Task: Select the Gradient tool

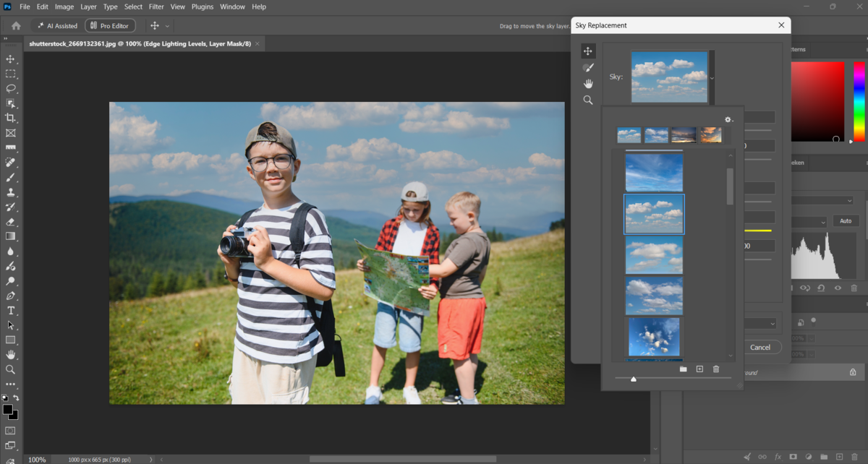Action: coord(10,236)
